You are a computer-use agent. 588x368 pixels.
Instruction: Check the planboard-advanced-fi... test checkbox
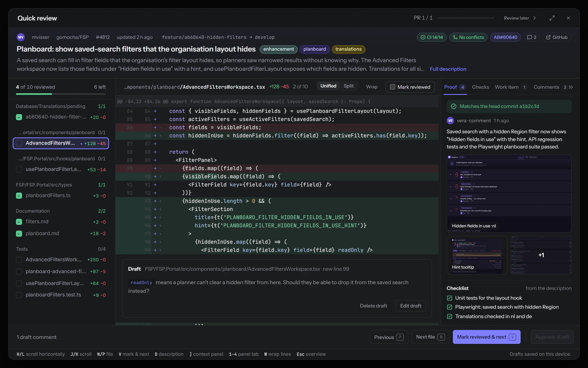tap(19, 271)
